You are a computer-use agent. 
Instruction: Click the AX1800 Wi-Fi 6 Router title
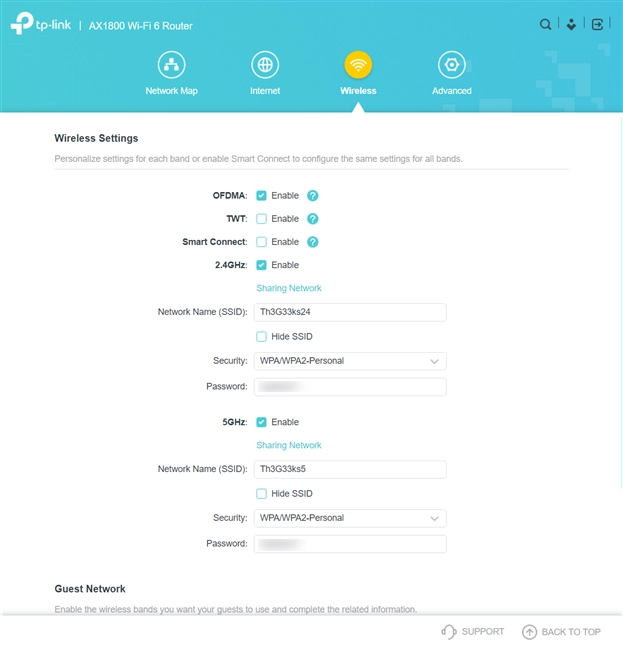(141, 26)
